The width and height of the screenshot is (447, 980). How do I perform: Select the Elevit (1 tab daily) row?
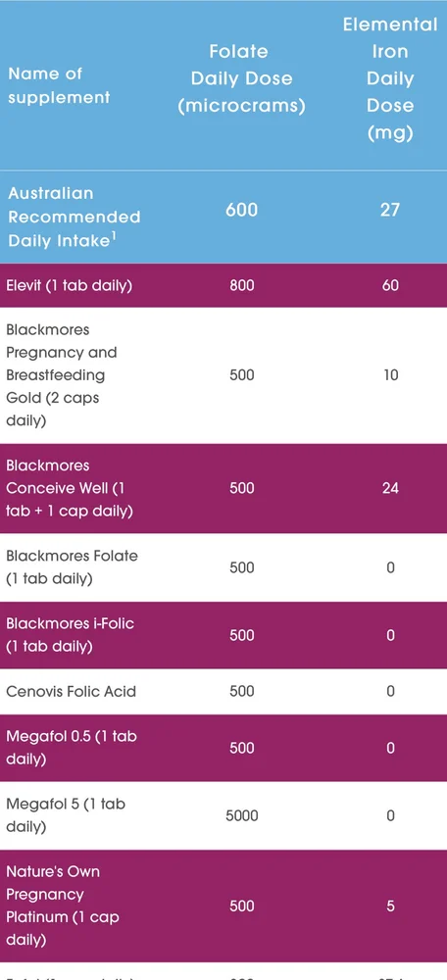(223, 285)
